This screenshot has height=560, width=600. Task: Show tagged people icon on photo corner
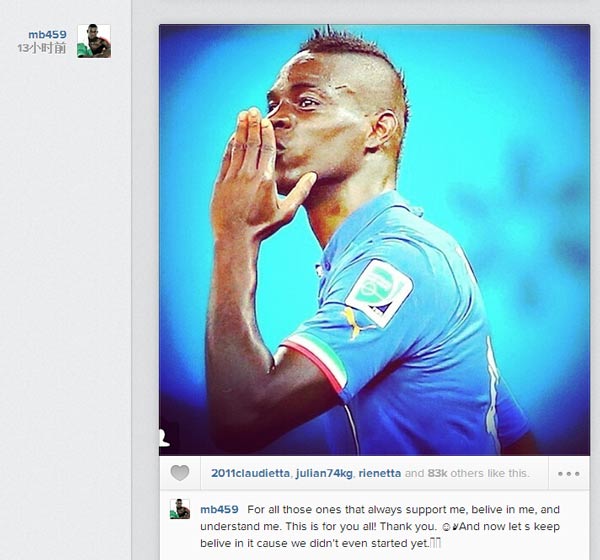165,437
